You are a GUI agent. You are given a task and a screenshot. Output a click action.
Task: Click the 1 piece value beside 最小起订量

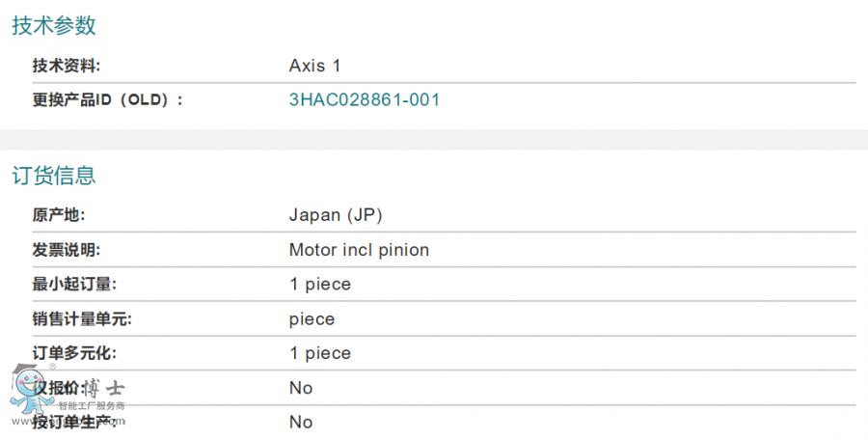click(320, 285)
